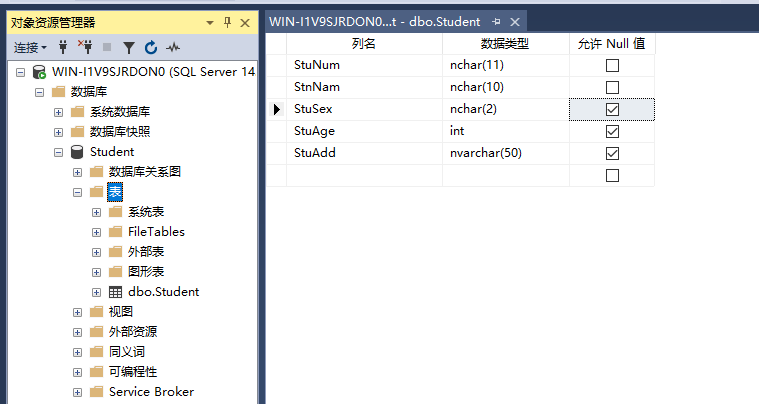Select the dbo.Student table label
759x404 pixels.
164,292
